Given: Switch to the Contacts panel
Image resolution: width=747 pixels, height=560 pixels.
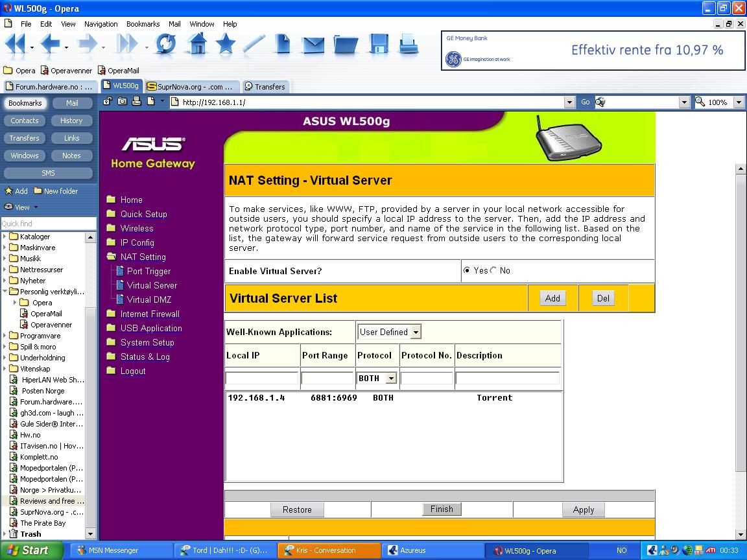Looking at the screenshot, I should 25,121.
